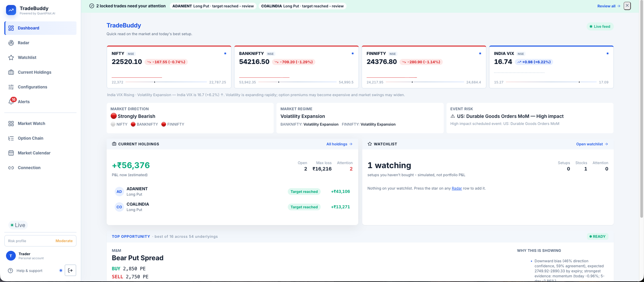Screen dimensions: 644x282
Task: Open the COALINDIA Long Put holding row
Action: tap(232, 207)
